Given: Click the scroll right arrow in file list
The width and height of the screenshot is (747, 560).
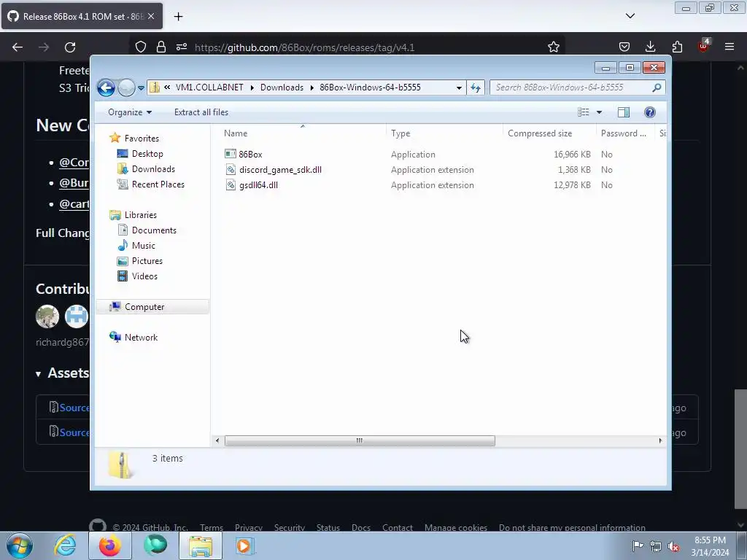Looking at the screenshot, I should (660, 441).
